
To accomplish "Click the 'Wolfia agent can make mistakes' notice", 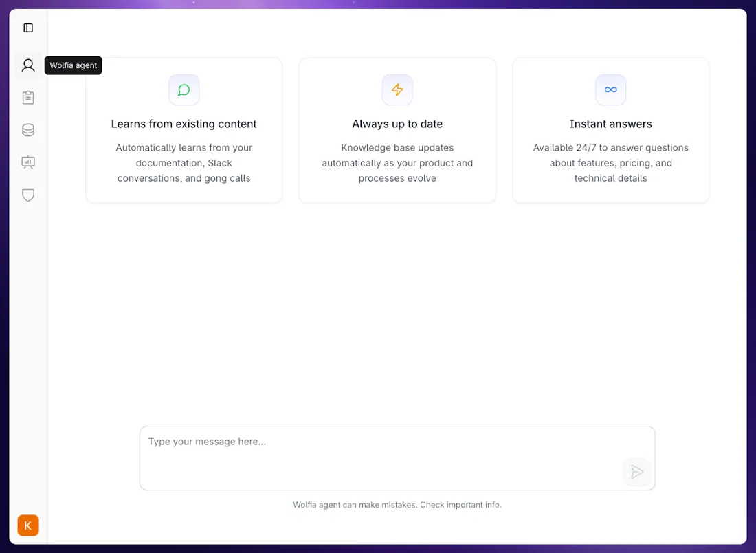I will [x=397, y=505].
